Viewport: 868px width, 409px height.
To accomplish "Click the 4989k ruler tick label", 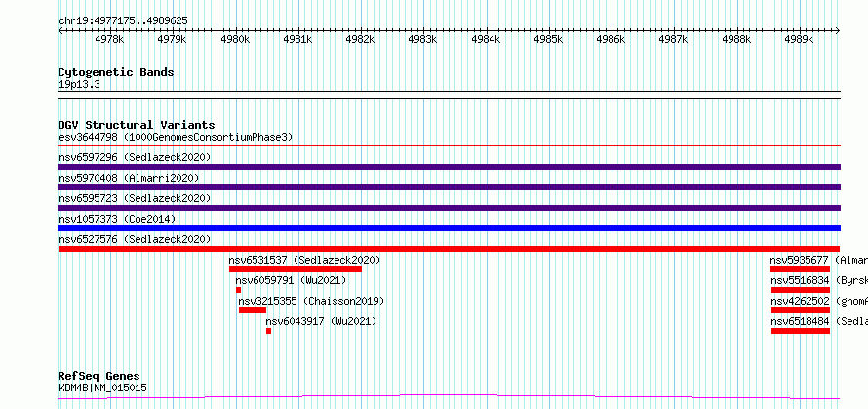I will 800,39.
